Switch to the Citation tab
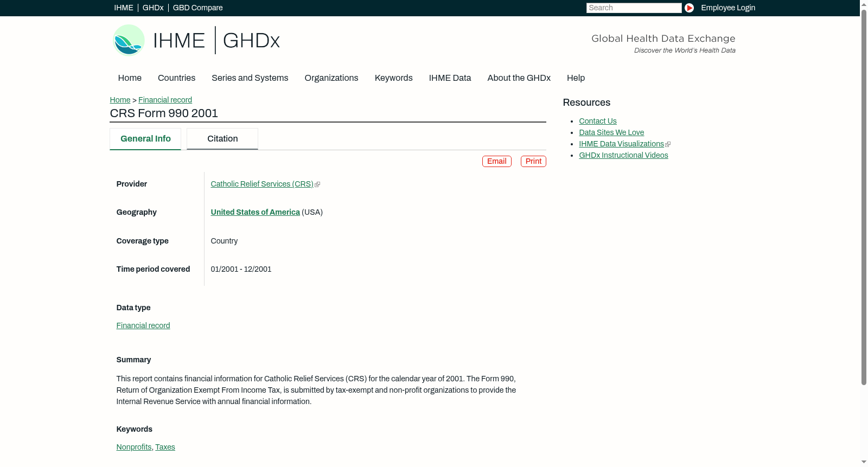Viewport: 868px width, 467px height. click(222, 139)
